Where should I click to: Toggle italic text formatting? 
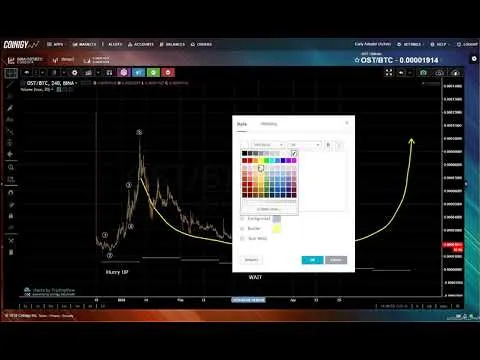[x=339, y=145]
